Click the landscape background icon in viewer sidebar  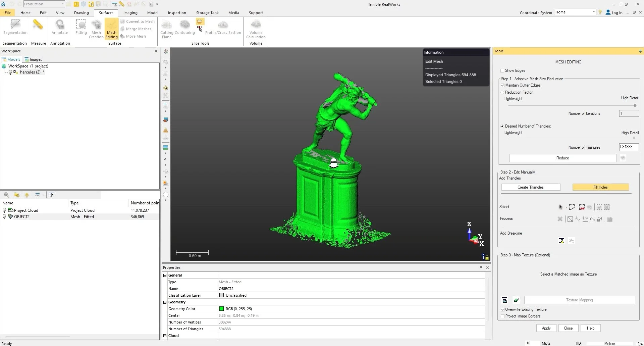click(166, 148)
